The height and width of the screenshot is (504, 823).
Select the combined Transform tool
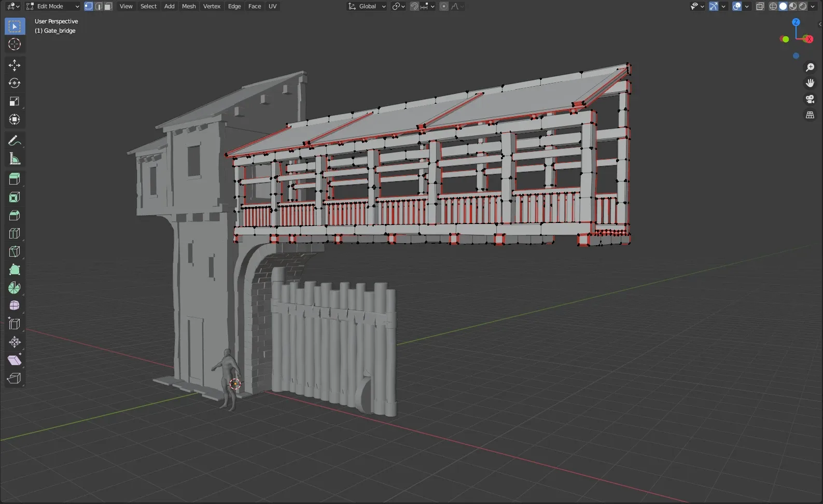15,119
